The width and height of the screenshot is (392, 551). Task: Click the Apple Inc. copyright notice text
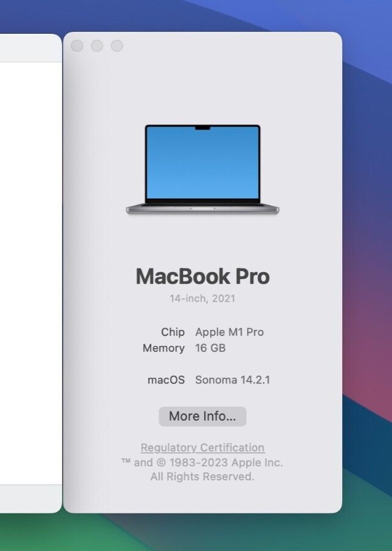point(202,463)
